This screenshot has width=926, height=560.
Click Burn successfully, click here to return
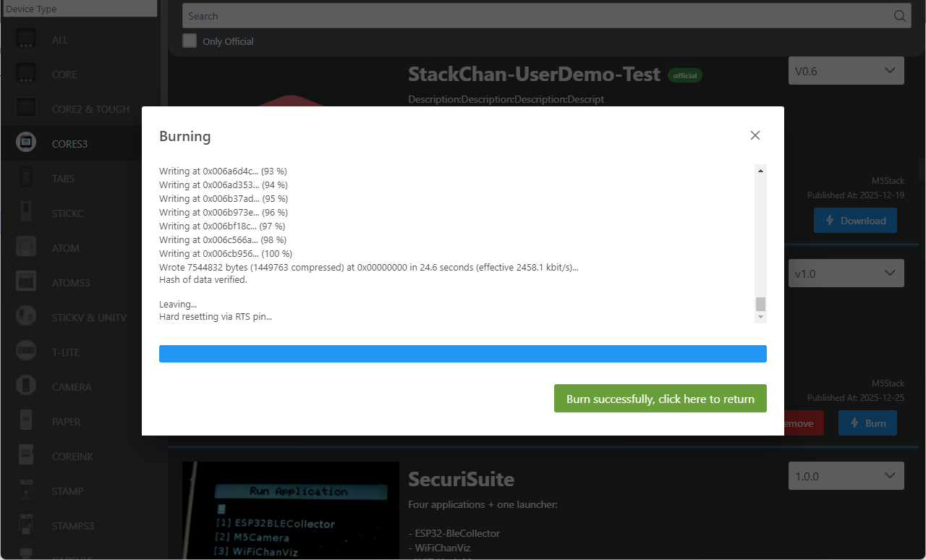[660, 399]
